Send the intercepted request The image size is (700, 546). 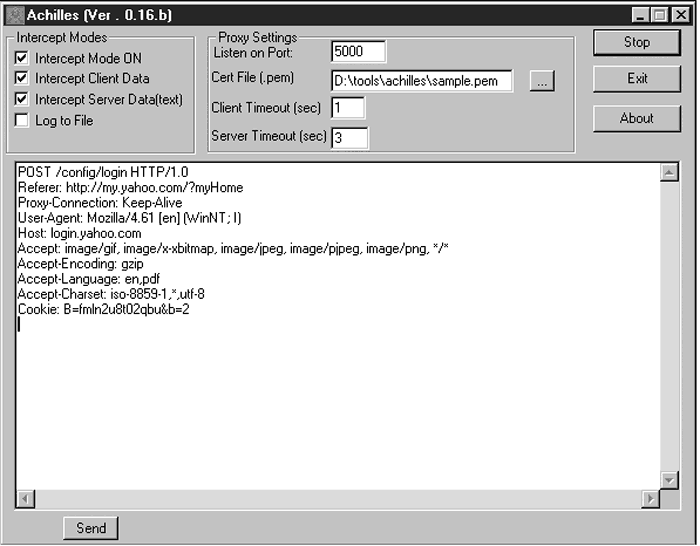pos(91,528)
